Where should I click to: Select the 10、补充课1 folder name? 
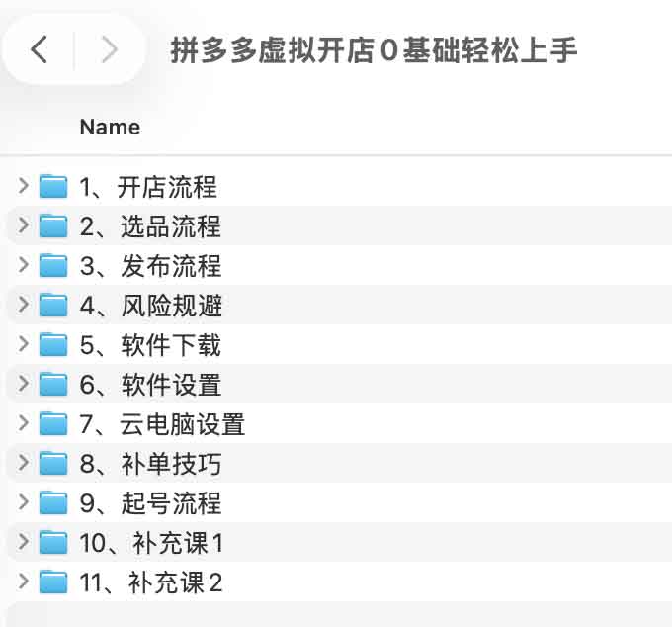coord(151,542)
